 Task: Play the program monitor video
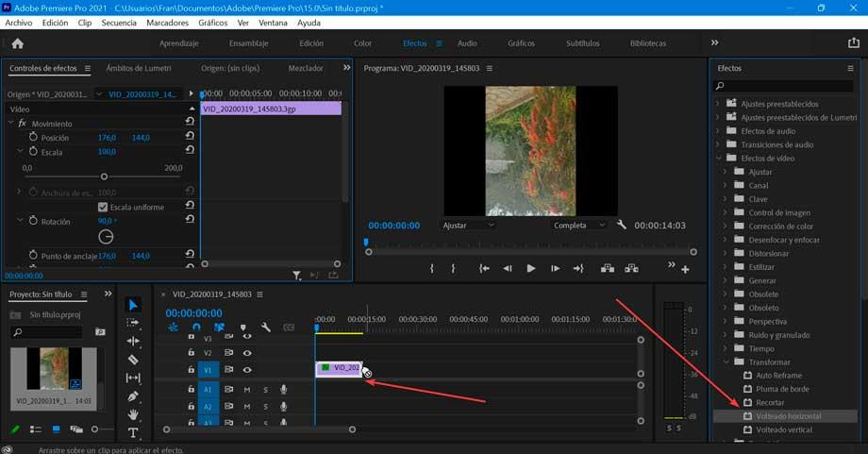(x=531, y=268)
